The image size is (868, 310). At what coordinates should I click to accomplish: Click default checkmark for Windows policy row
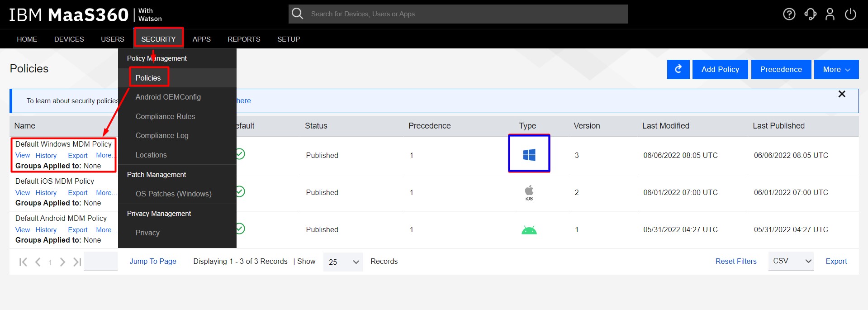click(240, 154)
